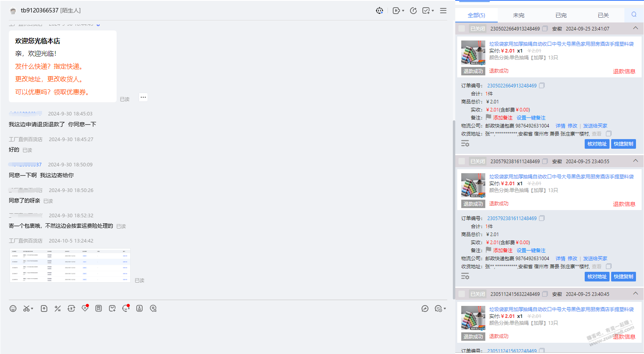Click 核对地址 button in first order

click(x=597, y=144)
